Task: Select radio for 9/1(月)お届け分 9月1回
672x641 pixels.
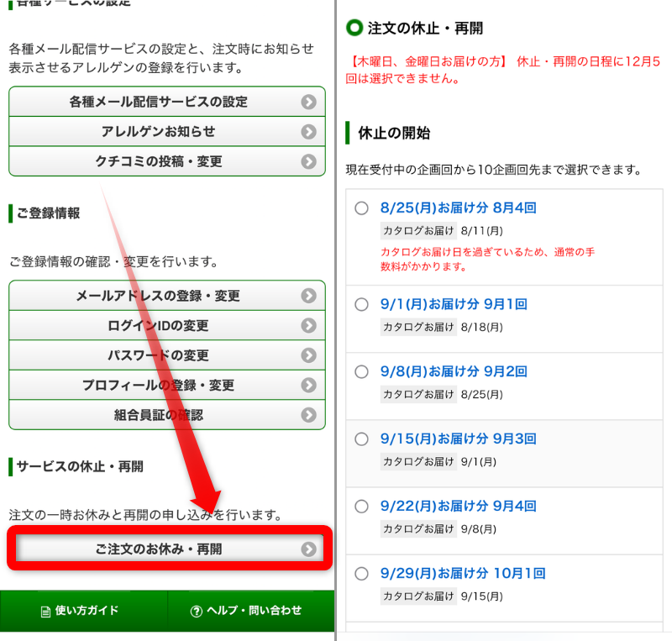Action: (361, 304)
